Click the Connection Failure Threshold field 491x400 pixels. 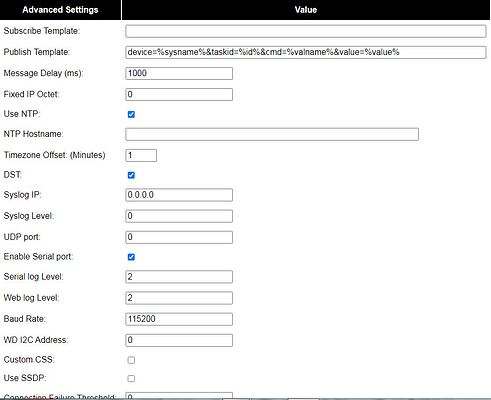tap(179, 396)
